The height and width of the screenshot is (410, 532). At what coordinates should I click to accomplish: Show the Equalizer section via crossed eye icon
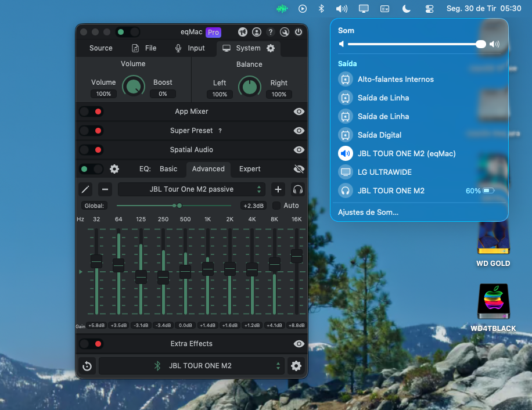click(299, 169)
